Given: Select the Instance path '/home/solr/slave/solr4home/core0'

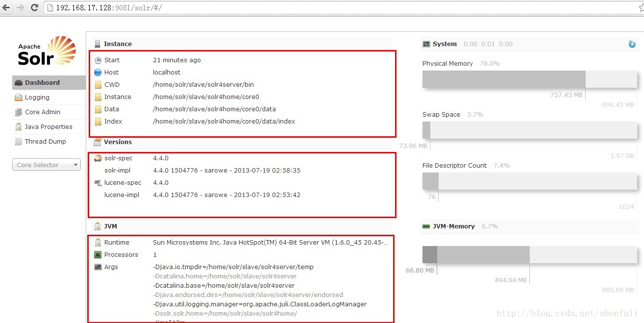Looking at the screenshot, I should coord(206,97).
